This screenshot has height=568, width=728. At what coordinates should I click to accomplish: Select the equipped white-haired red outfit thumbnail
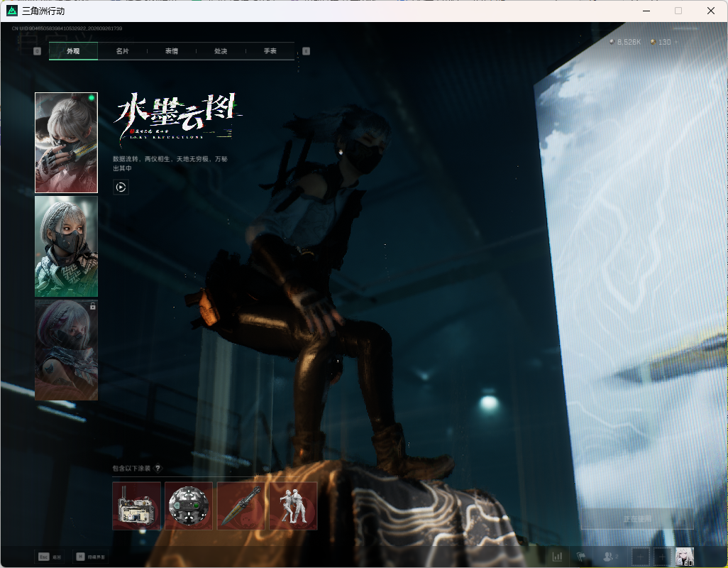click(x=67, y=143)
